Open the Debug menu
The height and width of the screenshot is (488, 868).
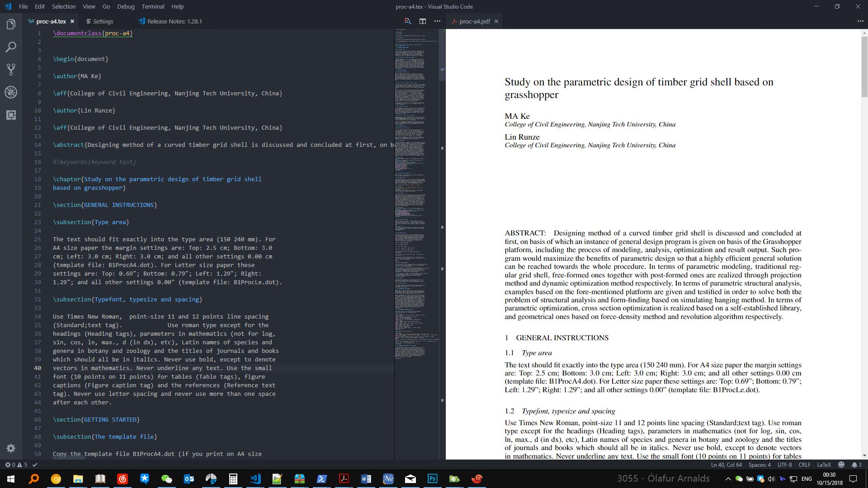pyautogui.click(x=126, y=6)
